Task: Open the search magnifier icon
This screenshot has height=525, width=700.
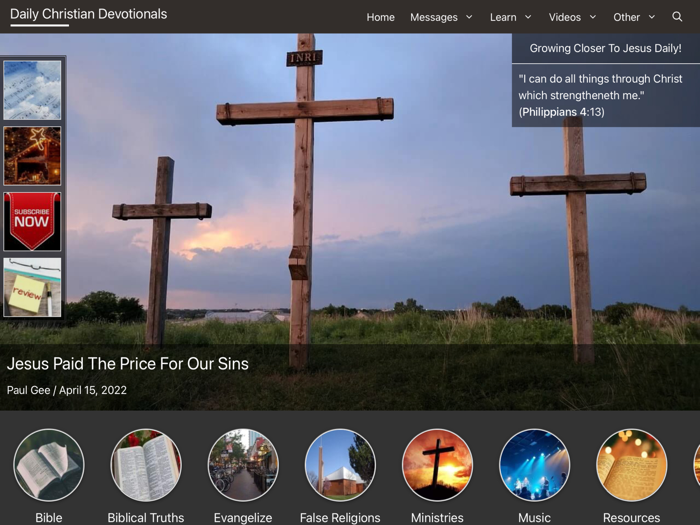Action: tap(677, 17)
